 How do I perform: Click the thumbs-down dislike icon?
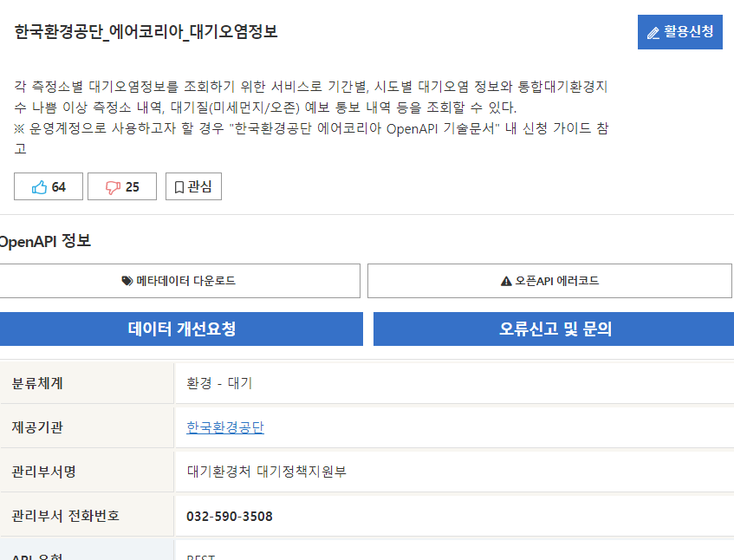(x=113, y=187)
